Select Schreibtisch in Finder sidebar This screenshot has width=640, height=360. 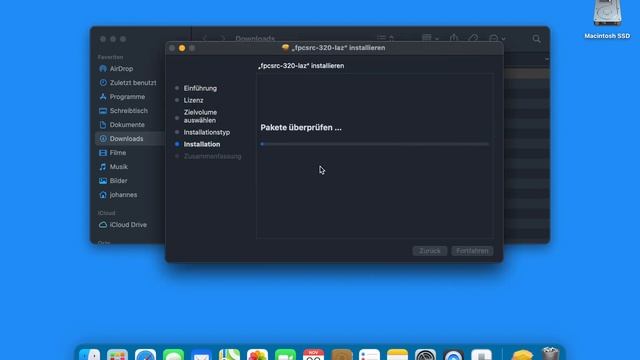click(x=123, y=111)
